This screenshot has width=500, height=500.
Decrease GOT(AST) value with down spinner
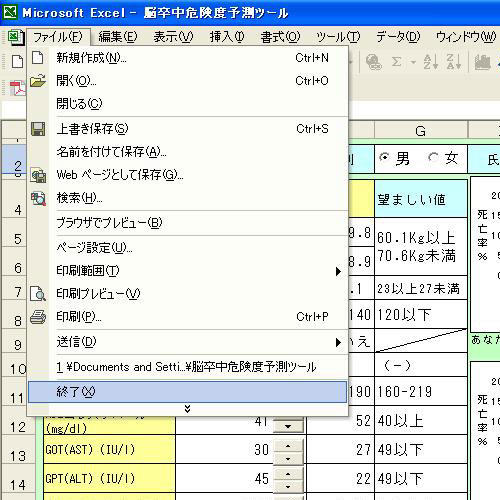[288, 458]
